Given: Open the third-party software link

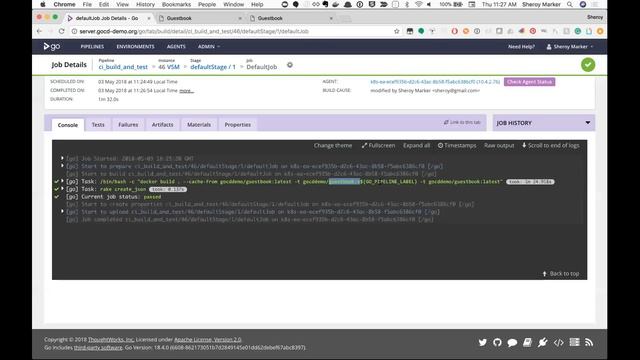Looking at the screenshot, I should click(98, 348).
